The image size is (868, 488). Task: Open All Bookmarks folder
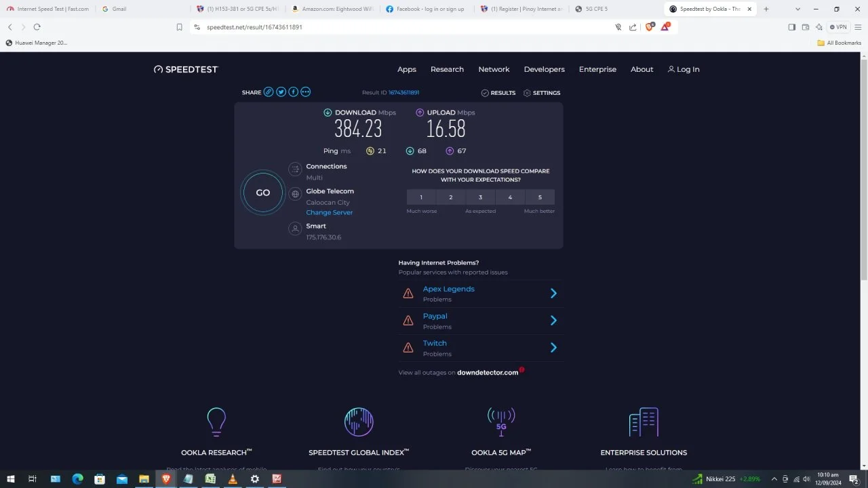click(840, 43)
